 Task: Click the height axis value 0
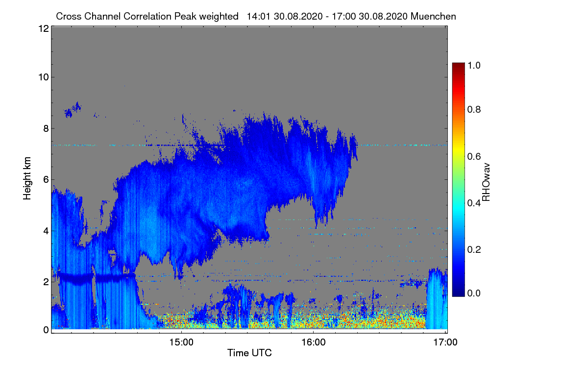(46, 330)
